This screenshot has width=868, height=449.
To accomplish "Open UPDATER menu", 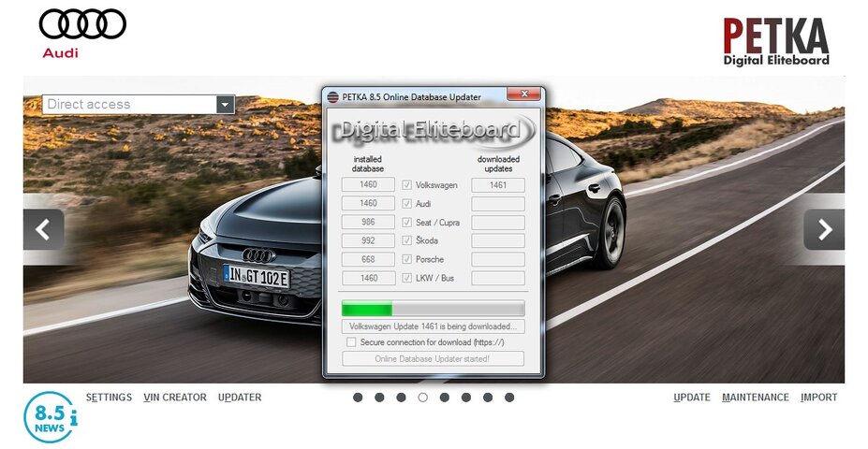I will coord(239,397).
